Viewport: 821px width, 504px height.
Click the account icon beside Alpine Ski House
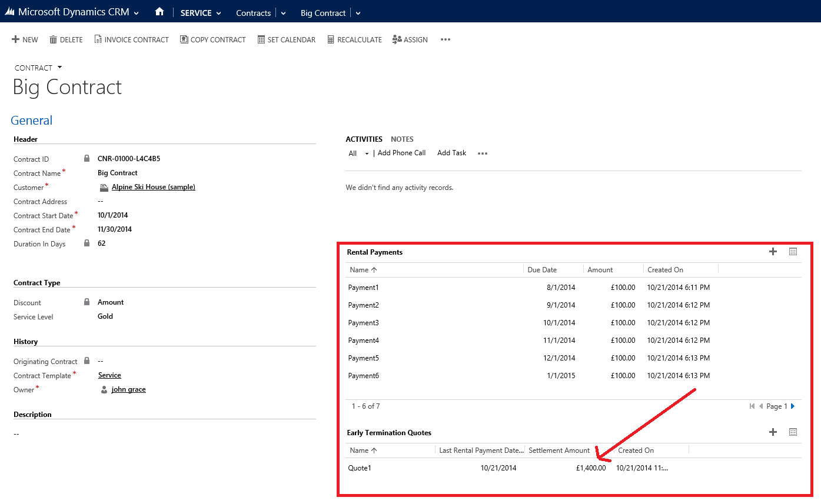tap(104, 187)
